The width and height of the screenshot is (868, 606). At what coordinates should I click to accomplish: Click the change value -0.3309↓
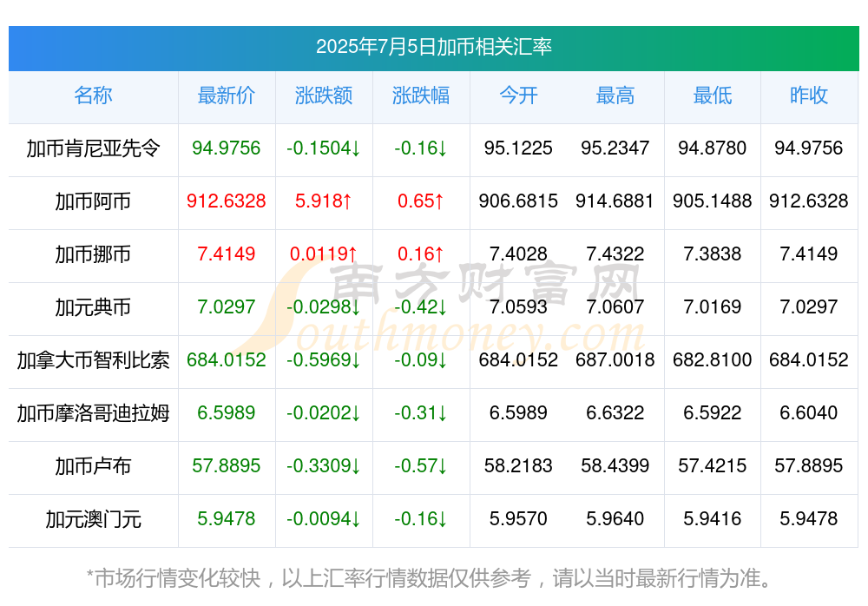tap(323, 465)
